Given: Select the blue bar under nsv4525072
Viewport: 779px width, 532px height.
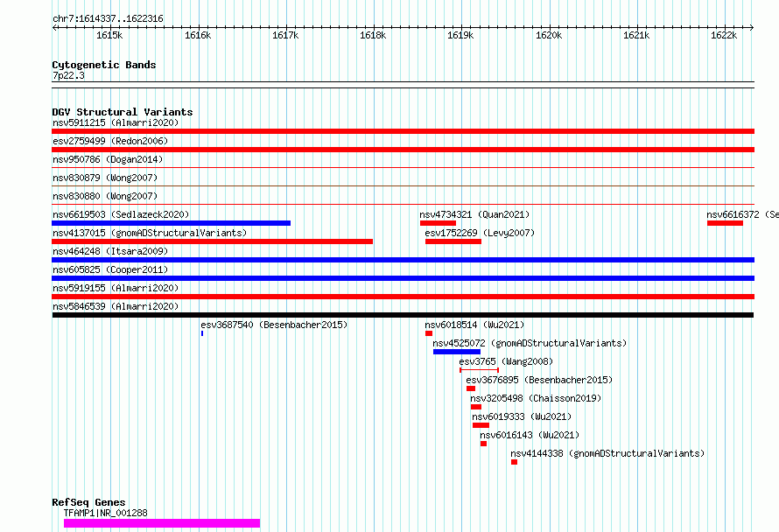Looking at the screenshot, I should click(457, 352).
